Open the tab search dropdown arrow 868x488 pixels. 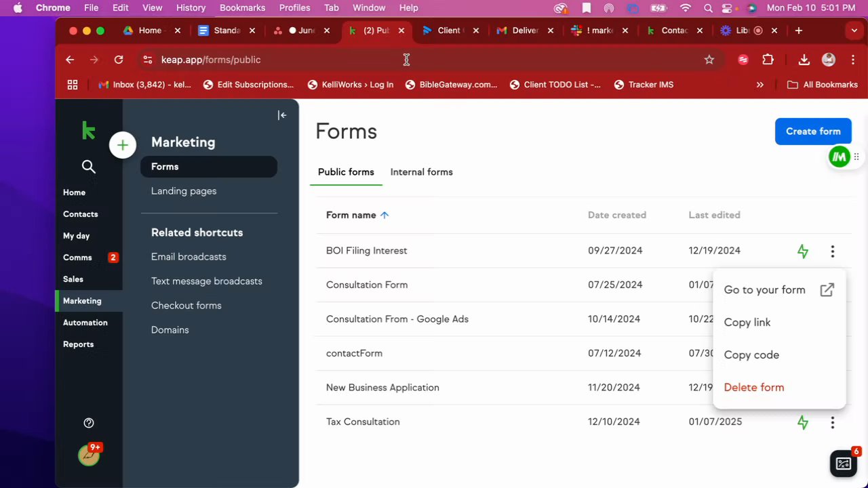tap(854, 30)
